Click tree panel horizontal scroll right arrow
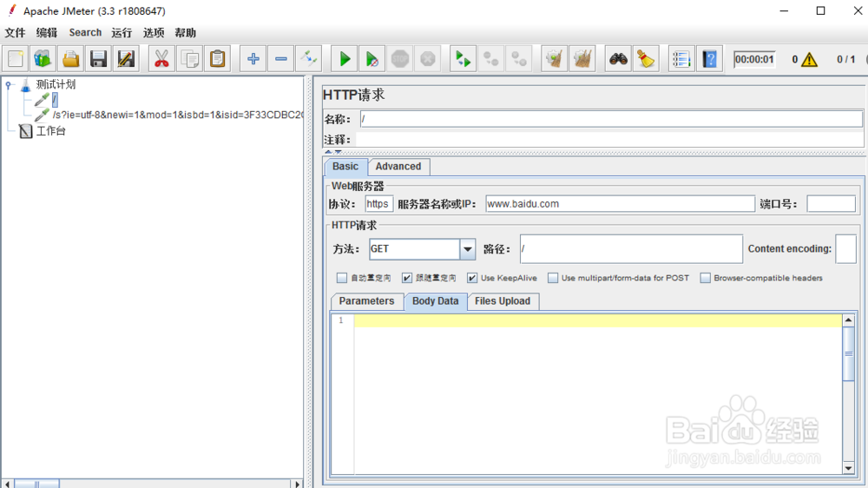 (297, 485)
